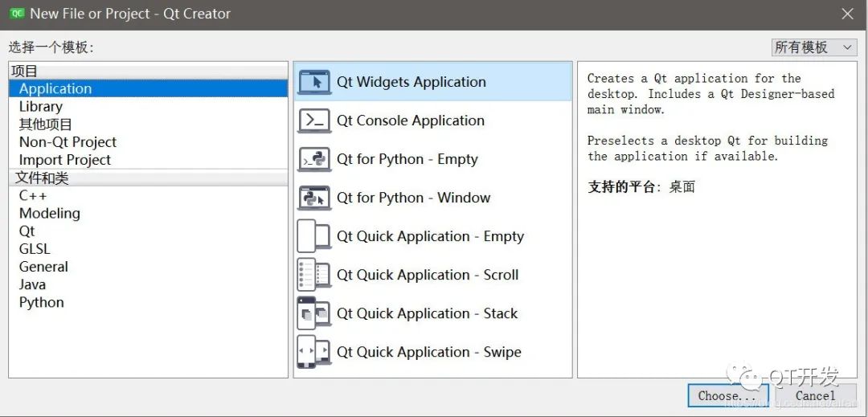Click the Qt Quick Application - Scroll icon

point(314,275)
